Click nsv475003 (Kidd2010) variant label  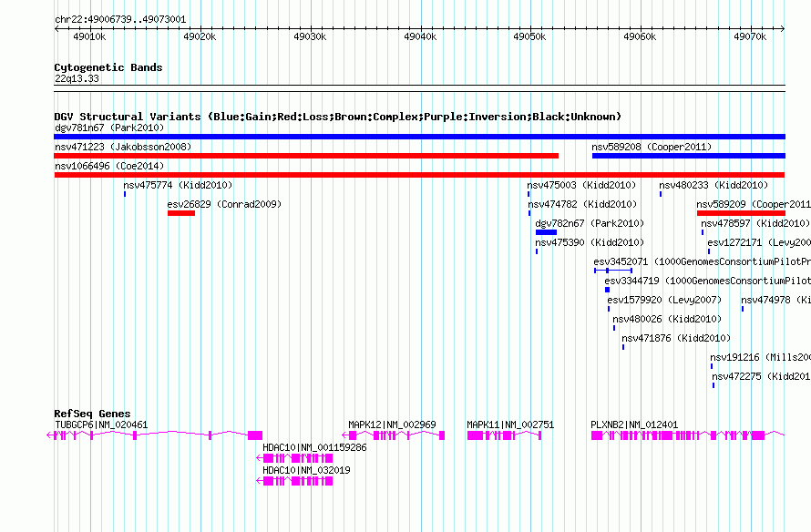[581, 185]
